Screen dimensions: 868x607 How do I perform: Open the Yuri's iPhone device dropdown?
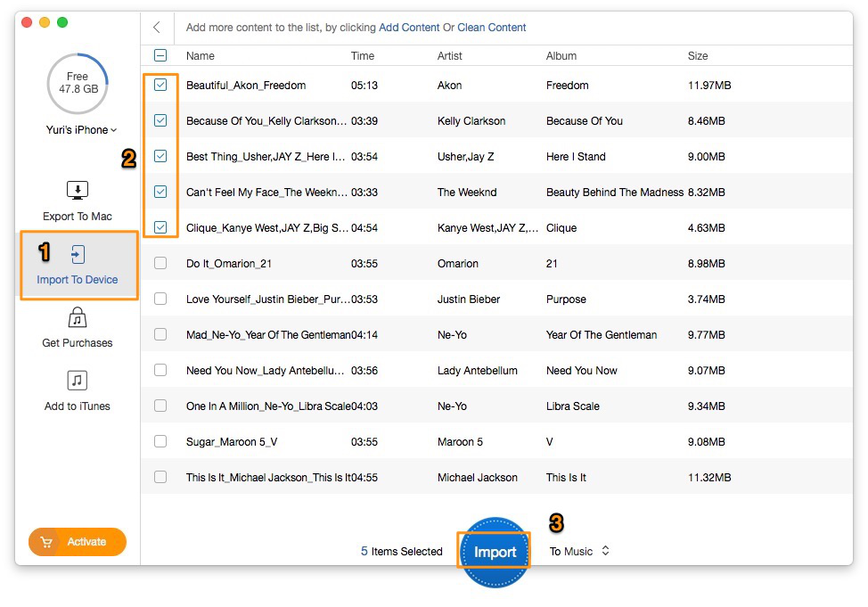click(81, 129)
